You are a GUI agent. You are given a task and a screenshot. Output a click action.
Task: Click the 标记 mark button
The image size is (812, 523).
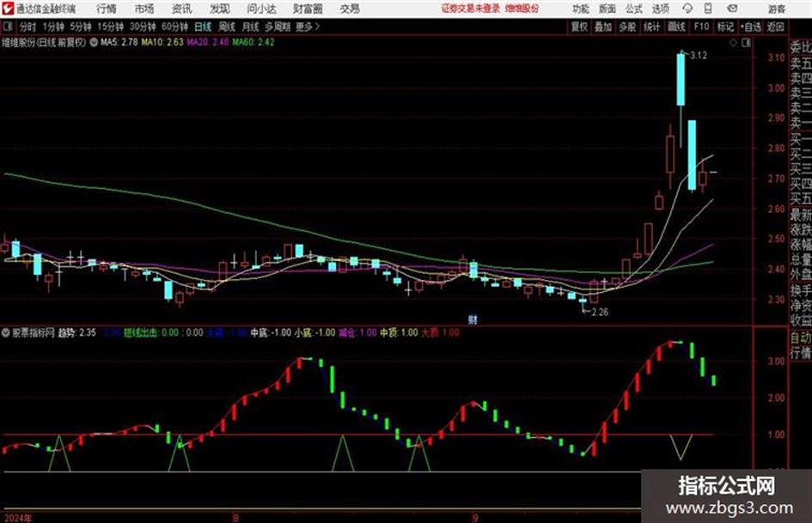(725, 27)
